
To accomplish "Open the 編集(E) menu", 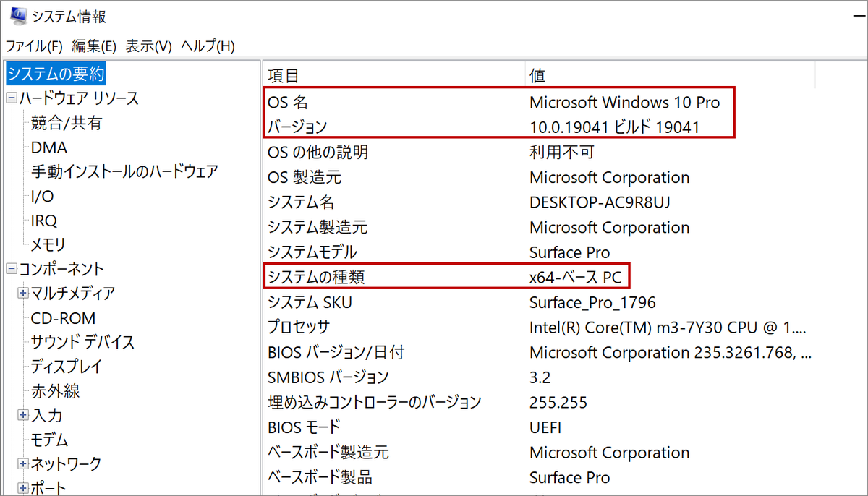I will (x=94, y=46).
